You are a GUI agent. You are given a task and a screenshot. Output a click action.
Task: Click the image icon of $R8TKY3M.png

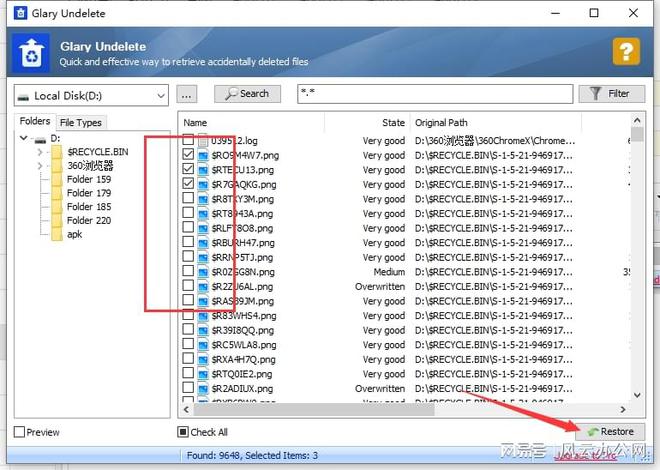tap(203, 199)
